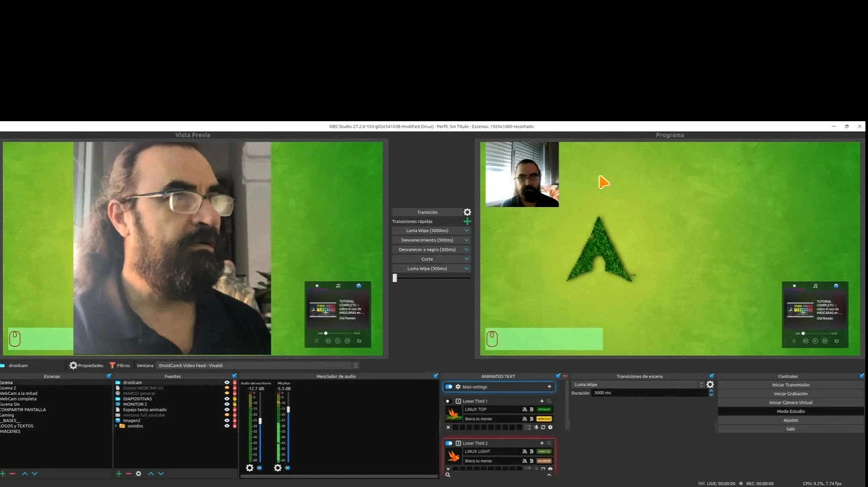This screenshot has width=868, height=487.
Task: Click the magnifier at bottom of Animated Text
Action: [x=448, y=475]
